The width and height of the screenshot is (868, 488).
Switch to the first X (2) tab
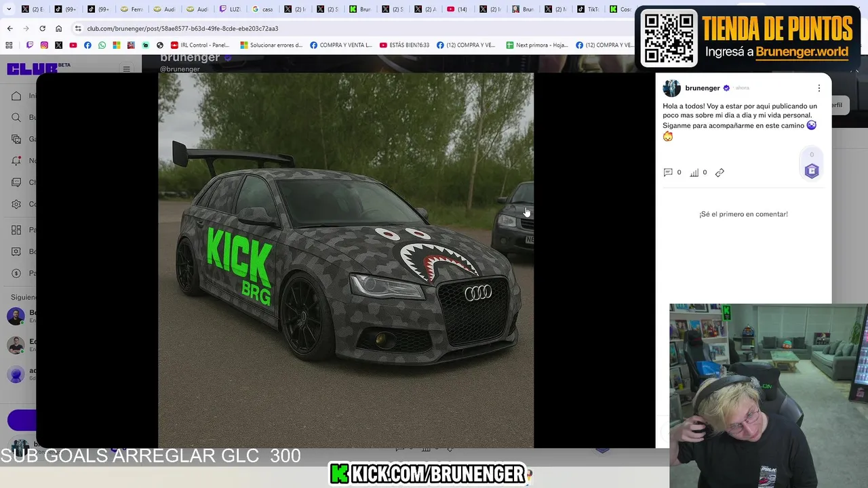click(34, 9)
